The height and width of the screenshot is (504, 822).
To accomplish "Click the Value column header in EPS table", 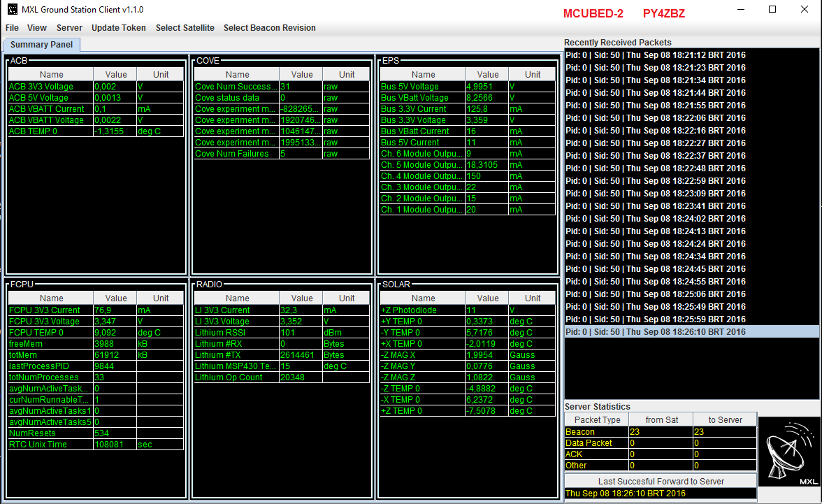I will [487, 75].
